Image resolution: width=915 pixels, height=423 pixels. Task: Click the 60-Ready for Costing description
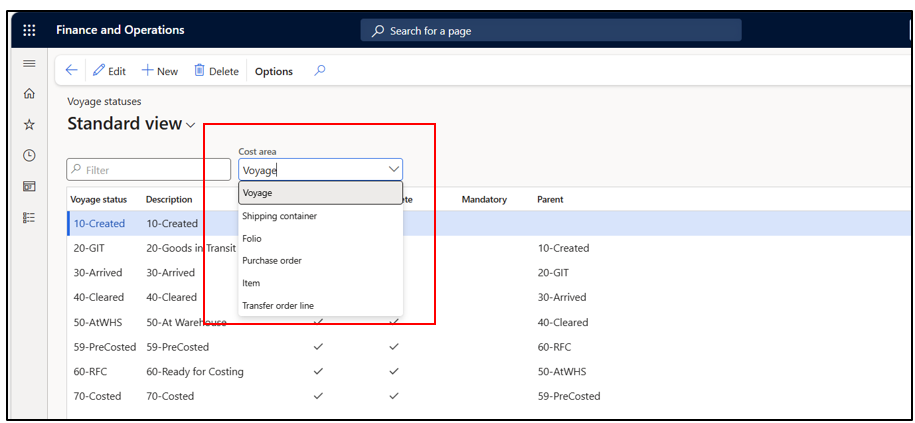tap(195, 371)
